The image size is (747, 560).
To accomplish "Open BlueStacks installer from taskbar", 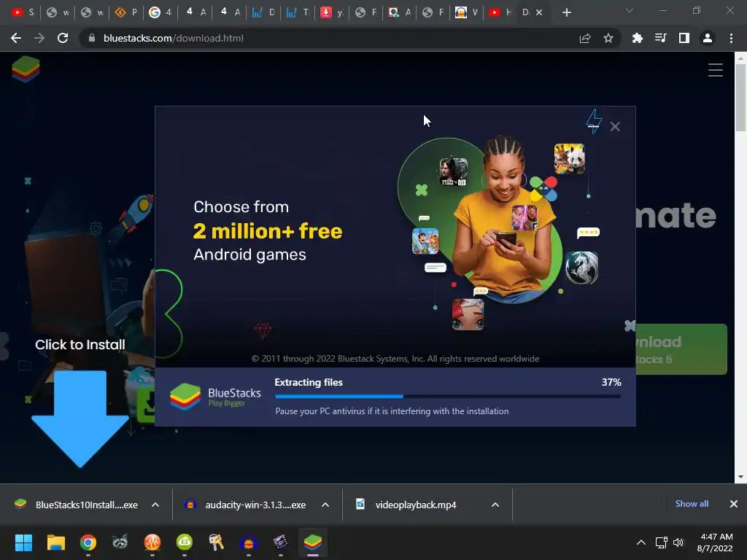I will 313,542.
